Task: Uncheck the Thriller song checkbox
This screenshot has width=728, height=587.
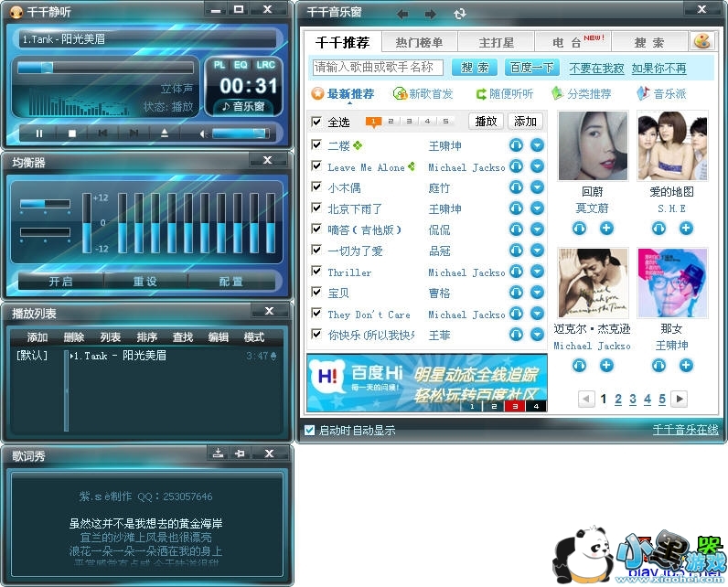Action: point(316,271)
